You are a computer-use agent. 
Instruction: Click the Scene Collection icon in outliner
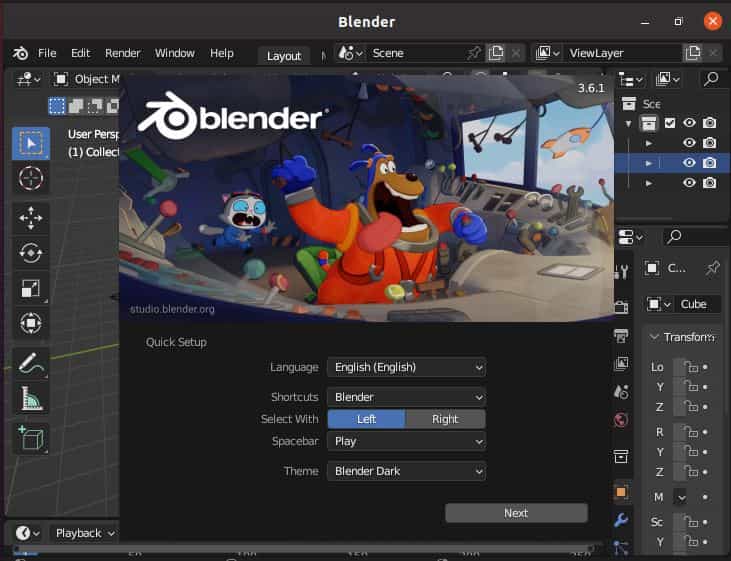pos(629,104)
